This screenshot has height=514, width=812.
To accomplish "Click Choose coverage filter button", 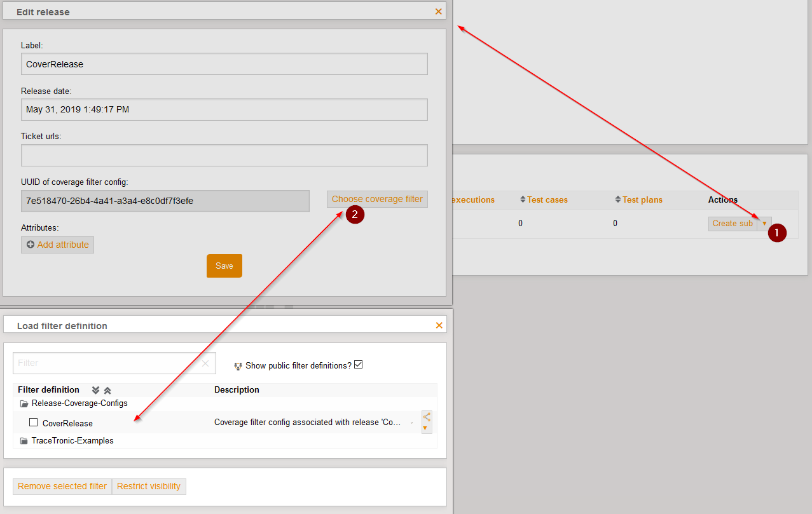I will 377,199.
